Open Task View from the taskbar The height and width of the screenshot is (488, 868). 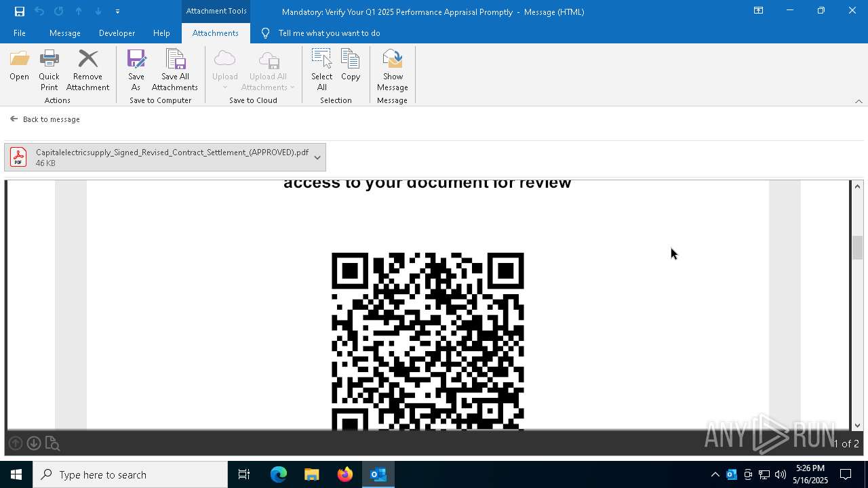[x=244, y=474]
